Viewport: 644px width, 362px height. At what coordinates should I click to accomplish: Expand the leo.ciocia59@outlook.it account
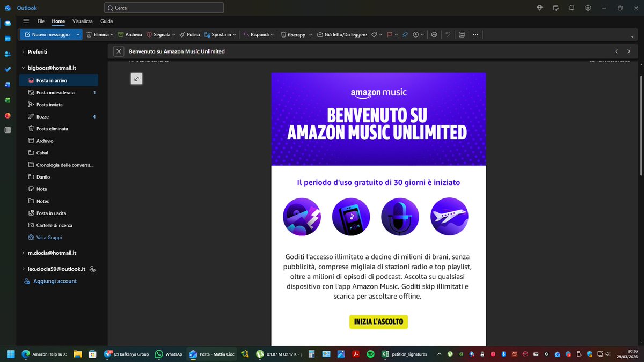pyautogui.click(x=23, y=269)
